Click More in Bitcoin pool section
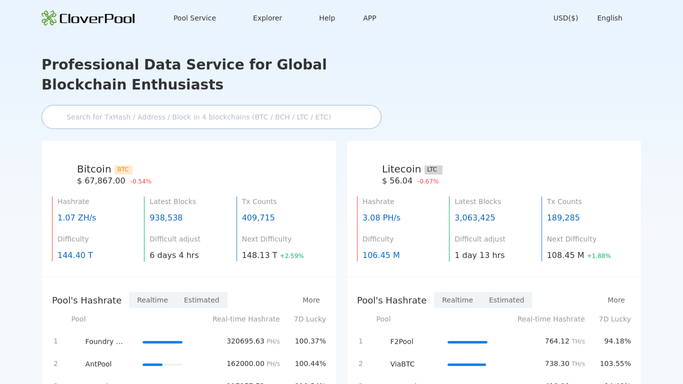The height and width of the screenshot is (384, 683). pyautogui.click(x=311, y=300)
